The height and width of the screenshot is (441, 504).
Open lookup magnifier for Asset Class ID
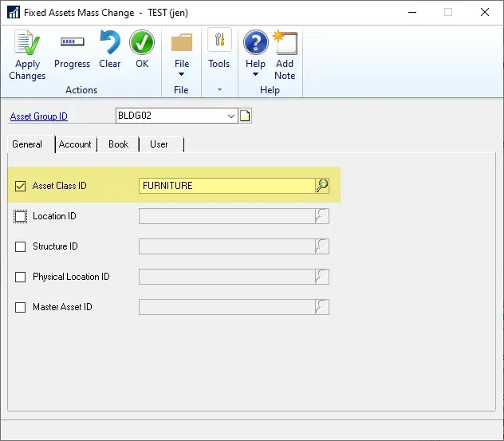click(x=322, y=186)
